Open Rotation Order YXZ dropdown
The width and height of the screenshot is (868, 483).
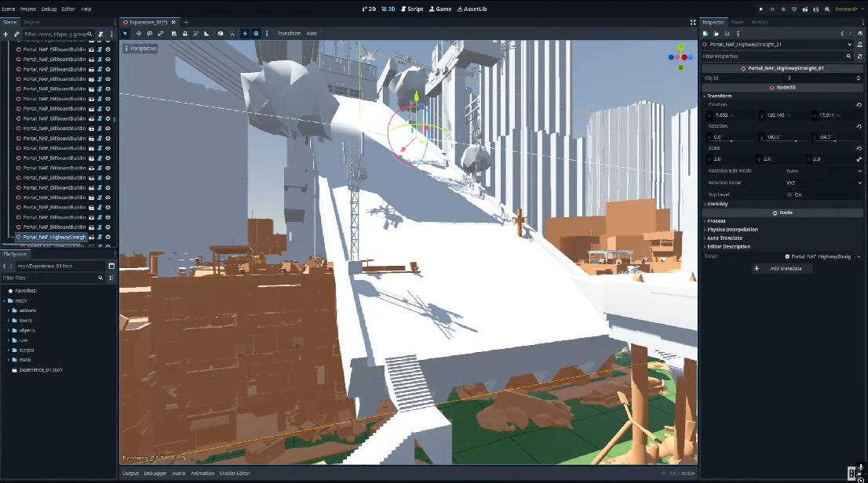[824, 183]
